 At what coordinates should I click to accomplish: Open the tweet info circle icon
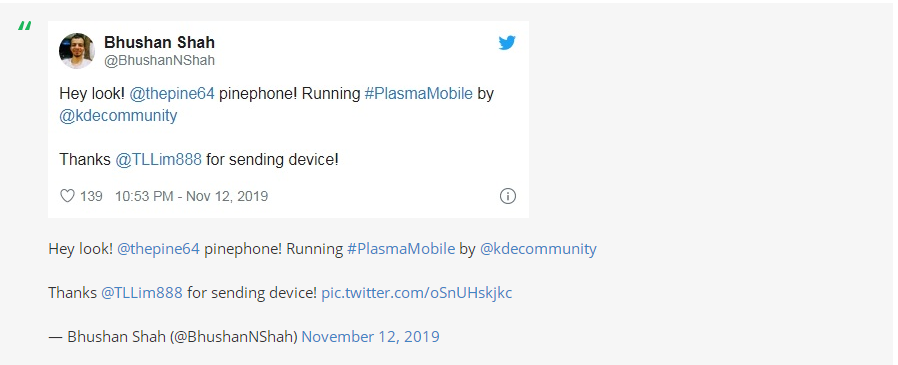click(507, 196)
